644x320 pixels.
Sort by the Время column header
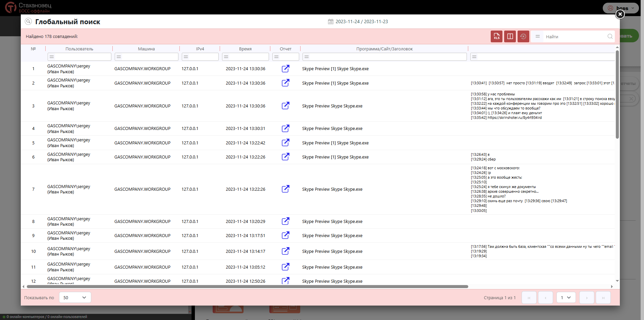245,49
